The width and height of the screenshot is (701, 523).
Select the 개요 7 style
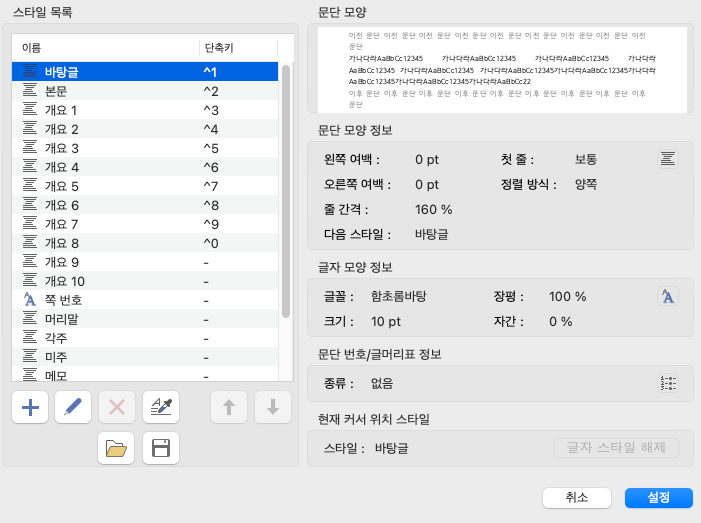[145, 224]
